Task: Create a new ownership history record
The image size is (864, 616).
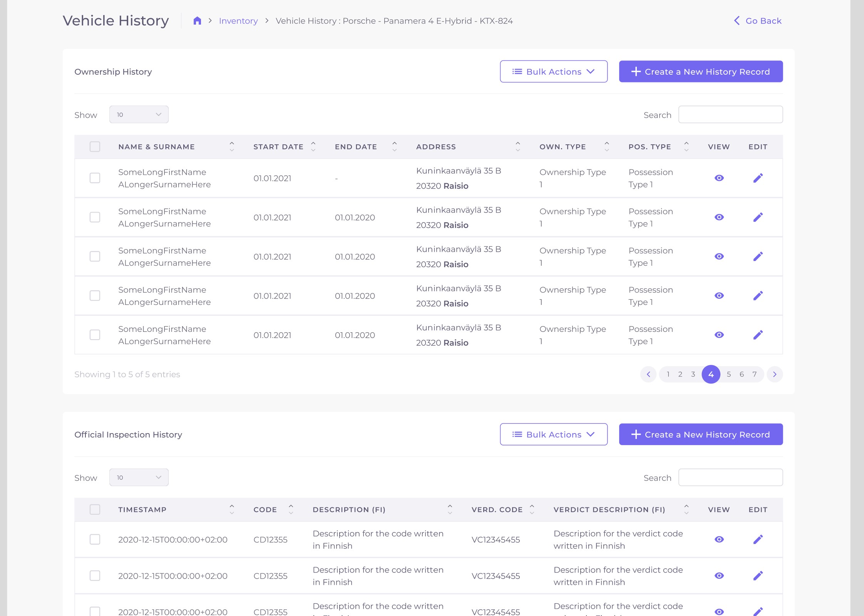Action: click(x=700, y=72)
